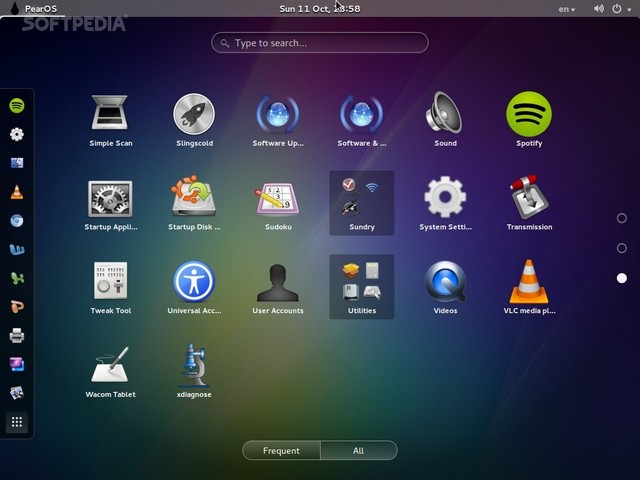
Task: Launch the Videos player
Action: pos(445,287)
